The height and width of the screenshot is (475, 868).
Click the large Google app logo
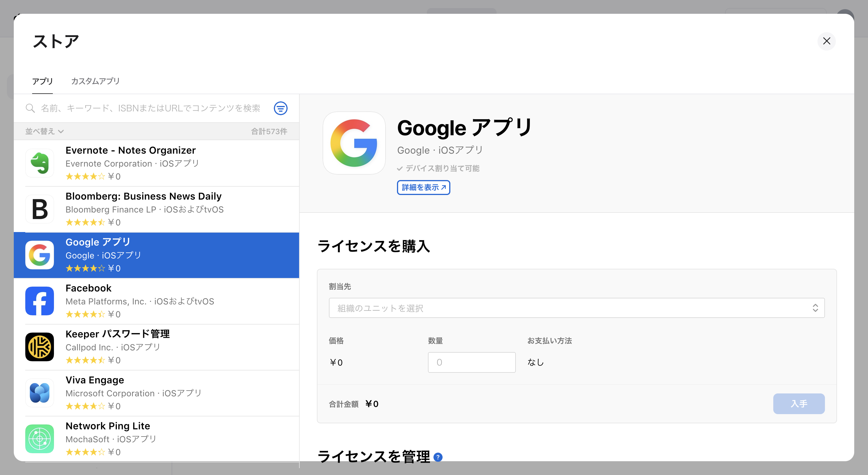click(354, 143)
